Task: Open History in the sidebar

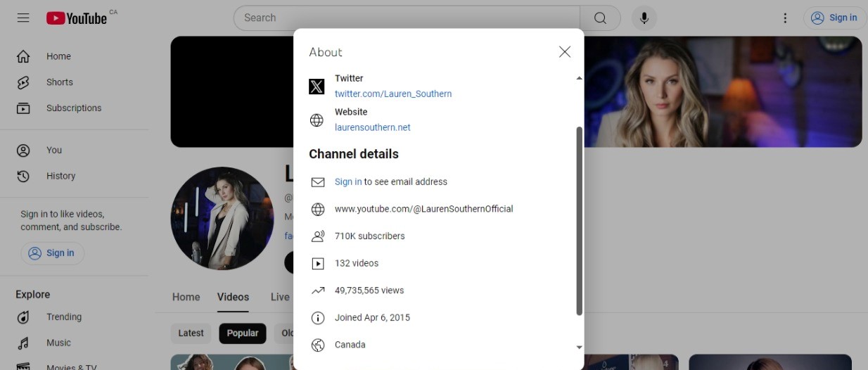Action: click(x=74, y=176)
